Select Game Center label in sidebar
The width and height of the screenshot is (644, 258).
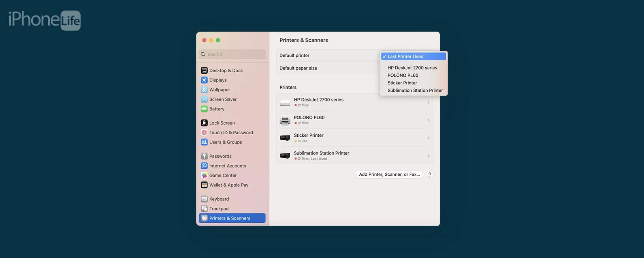(223, 175)
